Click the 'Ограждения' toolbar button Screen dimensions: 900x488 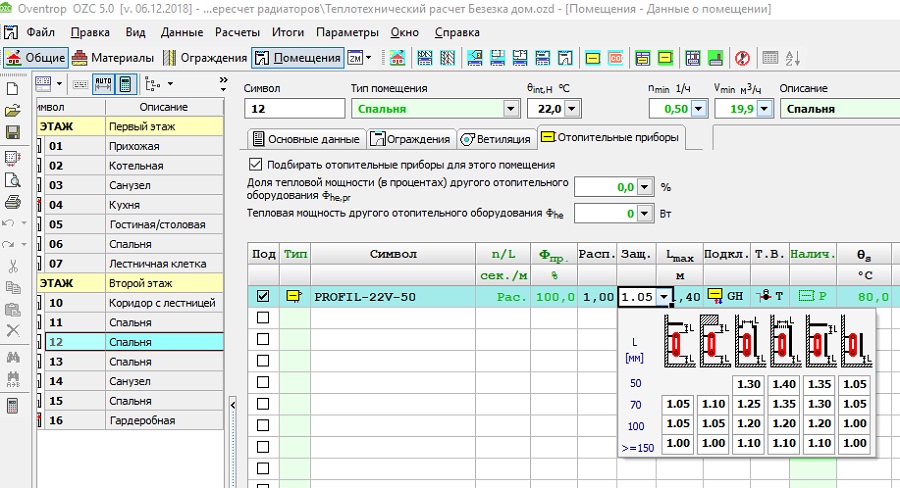(x=208, y=58)
